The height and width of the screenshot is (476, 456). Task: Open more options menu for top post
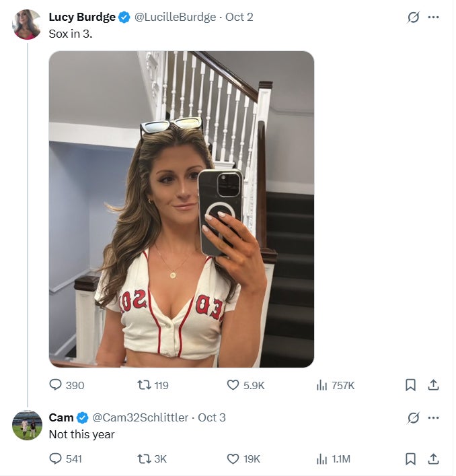pos(433,18)
